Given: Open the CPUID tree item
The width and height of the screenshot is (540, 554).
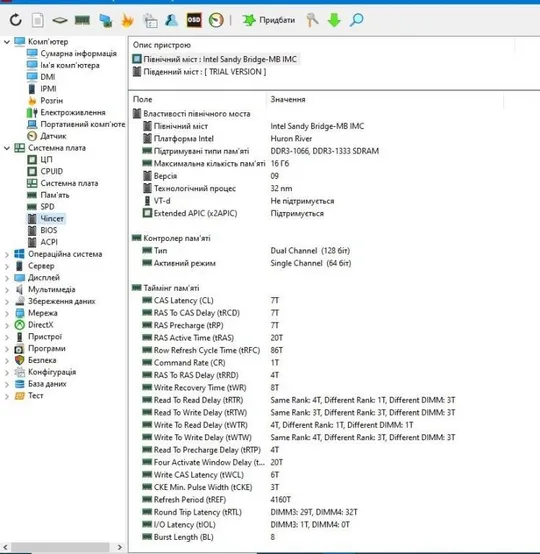Looking at the screenshot, I should click(51, 171).
